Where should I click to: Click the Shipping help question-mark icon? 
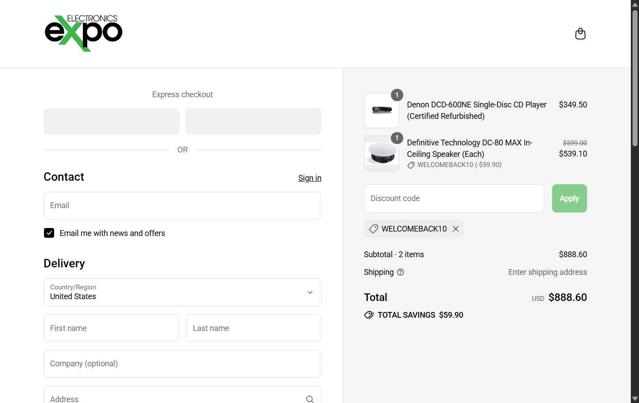click(x=401, y=272)
